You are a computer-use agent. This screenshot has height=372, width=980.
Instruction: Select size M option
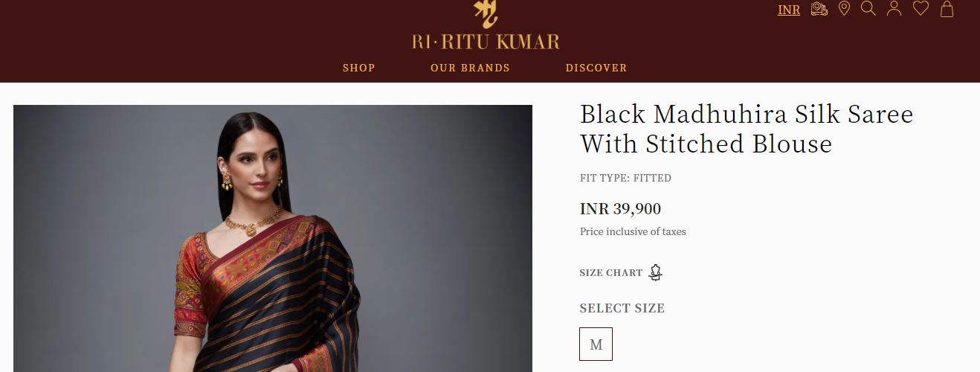596,344
